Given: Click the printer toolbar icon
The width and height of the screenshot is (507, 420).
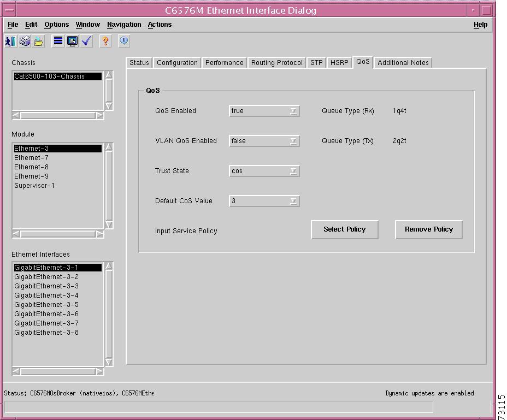Looking at the screenshot, I should (x=25, y=41).
